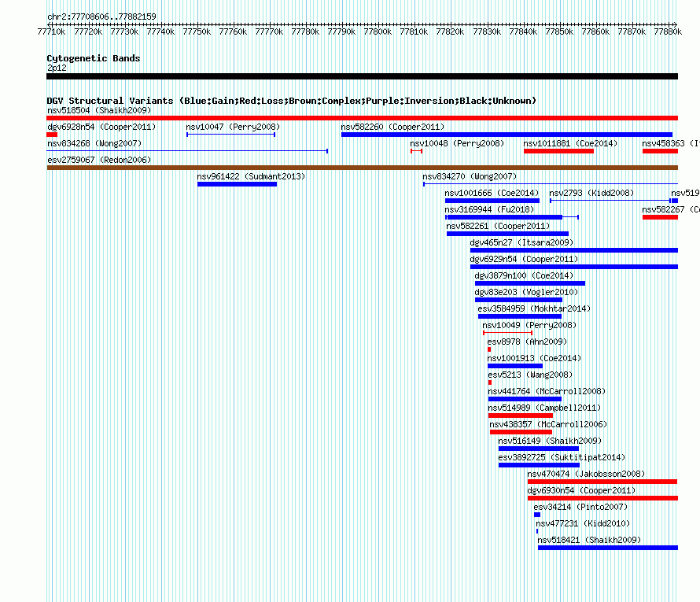
Task: Click the nsv10047 (Perry2008) label
Action: [x=233, y=127]
